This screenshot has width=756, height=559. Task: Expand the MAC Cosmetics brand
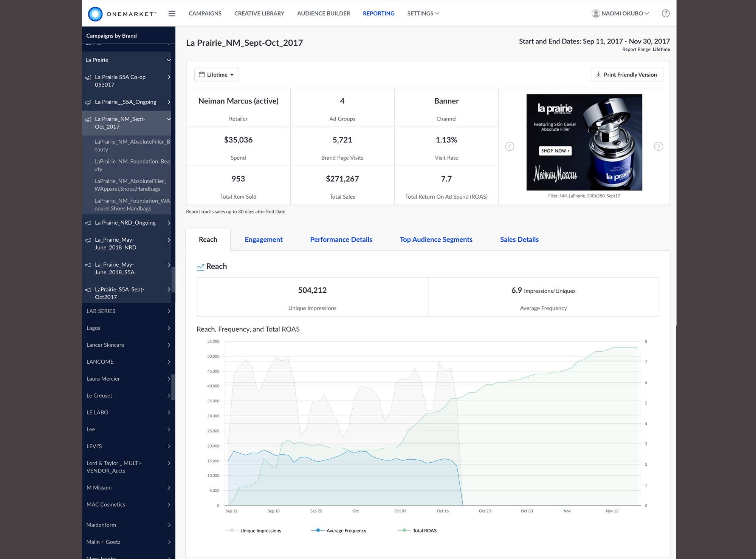[169, 505]
